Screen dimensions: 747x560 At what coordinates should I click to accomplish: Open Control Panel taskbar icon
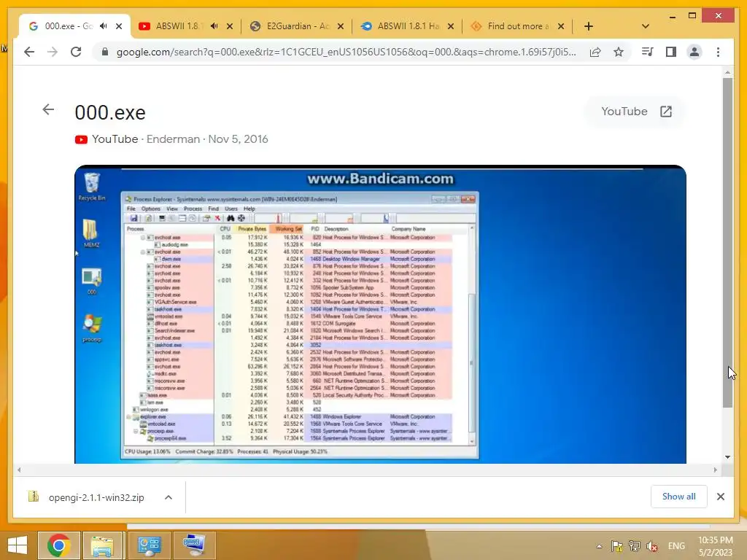point(149,545)
